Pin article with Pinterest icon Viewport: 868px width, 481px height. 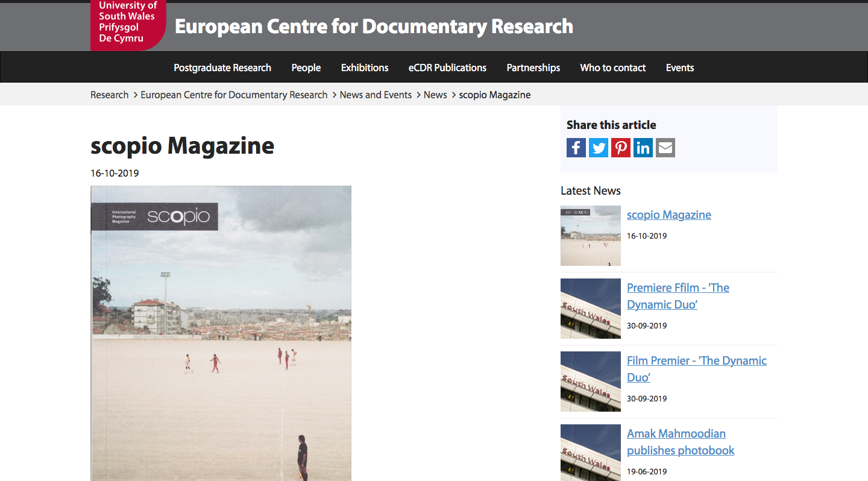click(x=621, y=148)
